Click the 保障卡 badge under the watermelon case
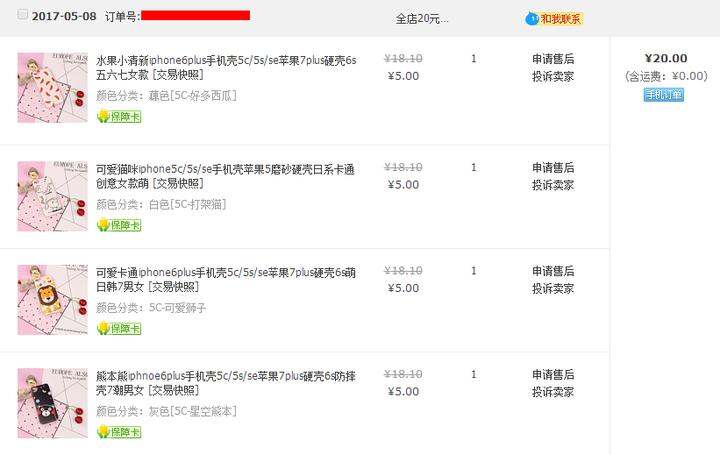The width and height of the screenshot is (720, 455). tap(119, 116)
